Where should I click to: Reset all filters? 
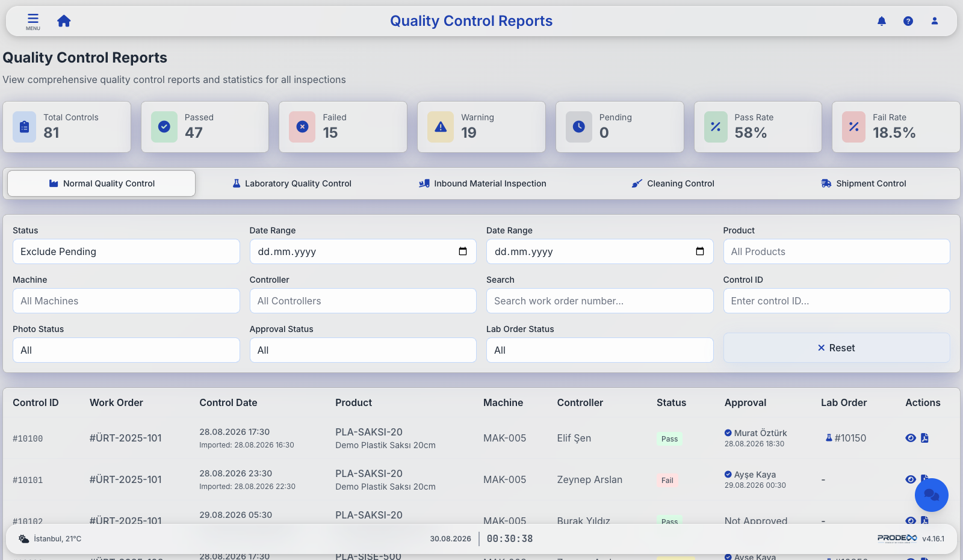(x=837, y=348)
